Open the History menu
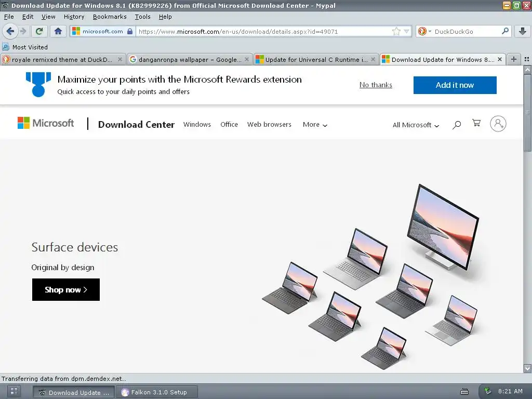 tap(74, 17)
